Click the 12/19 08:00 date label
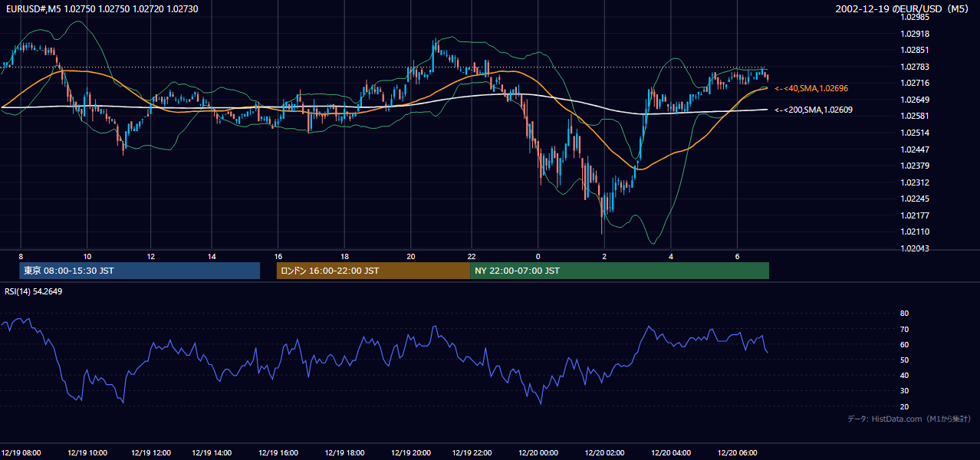Image resolution: width=980 pixels, height=460 pixels. (x=21, y=453)
